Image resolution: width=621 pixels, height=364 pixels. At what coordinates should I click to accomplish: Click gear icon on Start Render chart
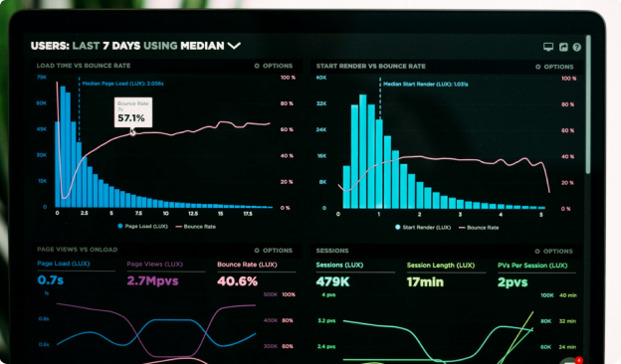(x=537, y=67)
